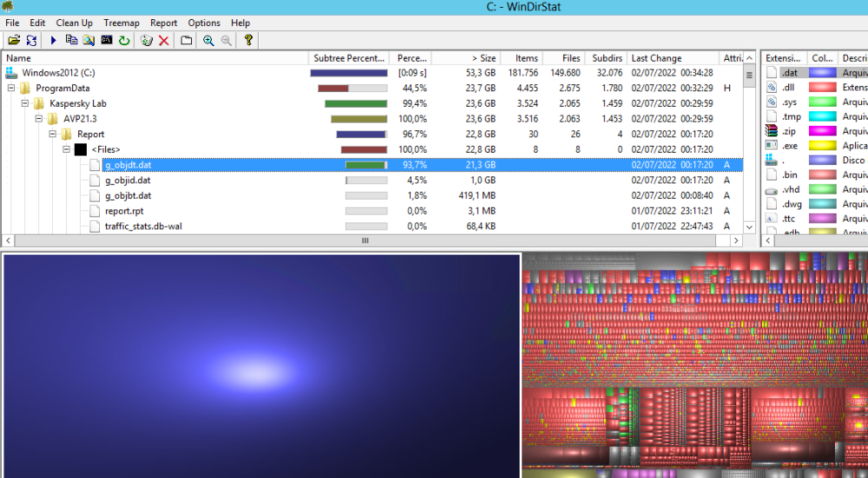The image size is (868, 478).
Task: Click the .ttc font icon in extension list
Action: click(x=771, y=219)
